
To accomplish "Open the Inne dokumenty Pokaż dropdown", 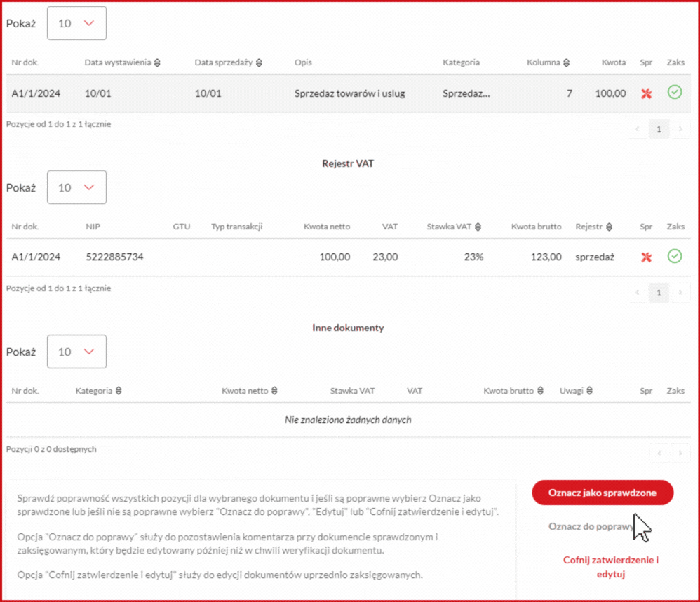I will tap(76, 352).
